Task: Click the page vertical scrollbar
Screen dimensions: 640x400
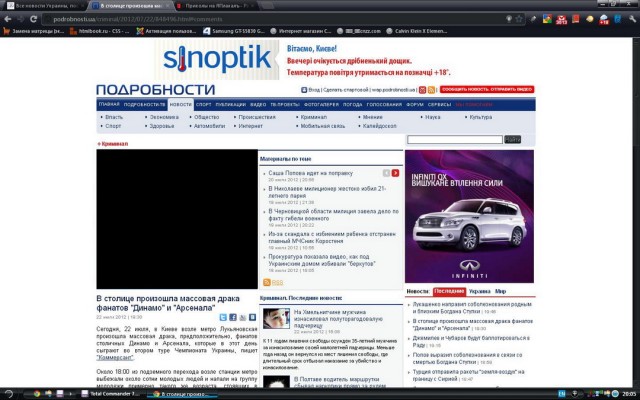Action: (636, 212)
